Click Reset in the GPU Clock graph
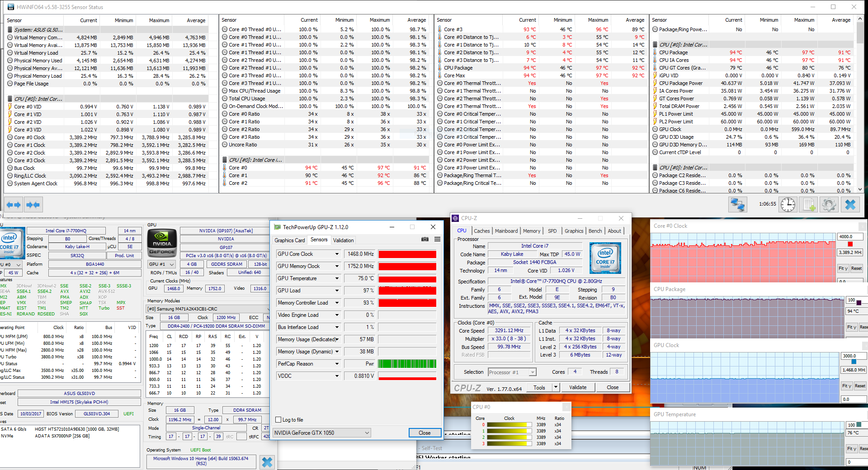 tap(860, 386)
